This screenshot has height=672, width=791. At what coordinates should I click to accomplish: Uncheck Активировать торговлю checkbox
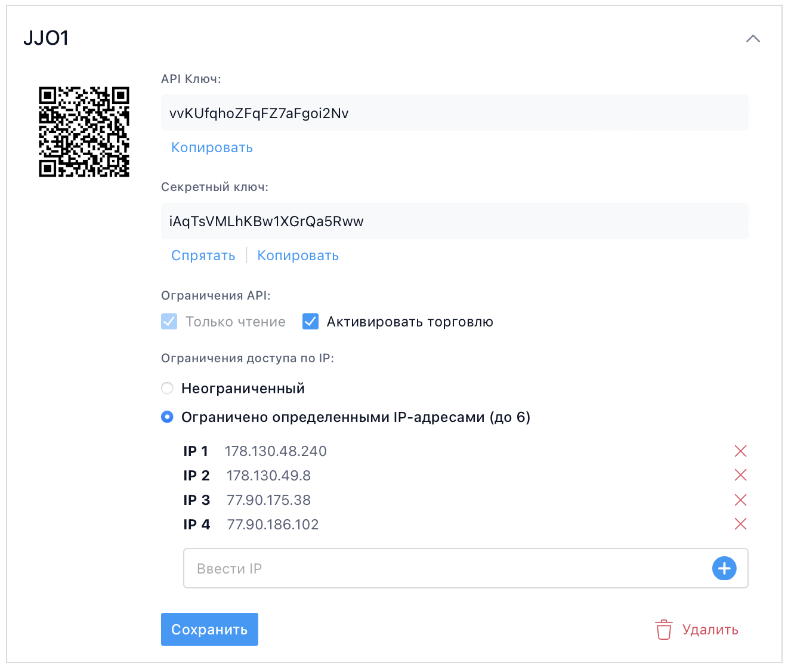pos(310,322)
